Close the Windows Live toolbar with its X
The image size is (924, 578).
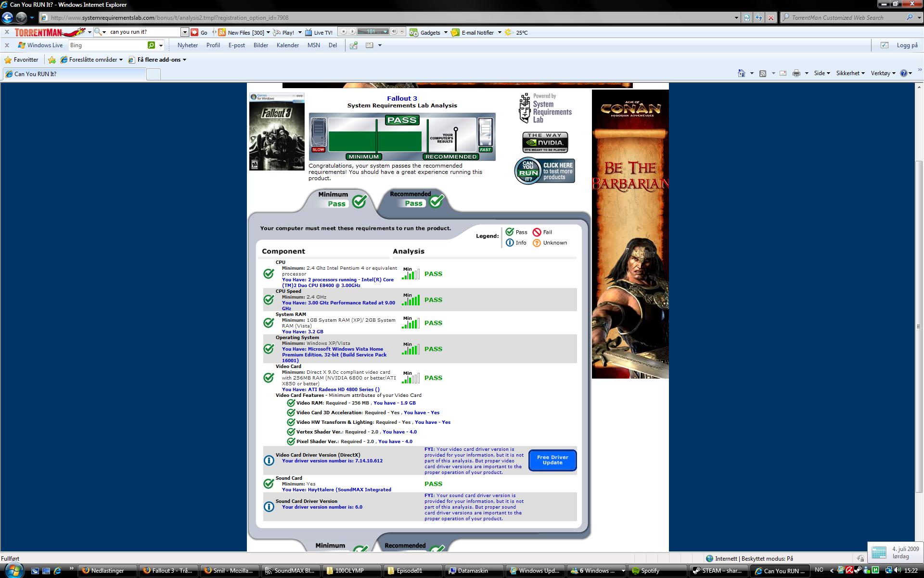pos(7,45)
